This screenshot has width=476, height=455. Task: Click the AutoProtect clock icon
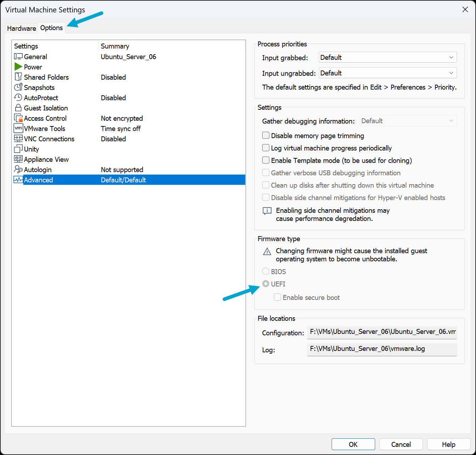pyautogui.click(x=18, y=98)
